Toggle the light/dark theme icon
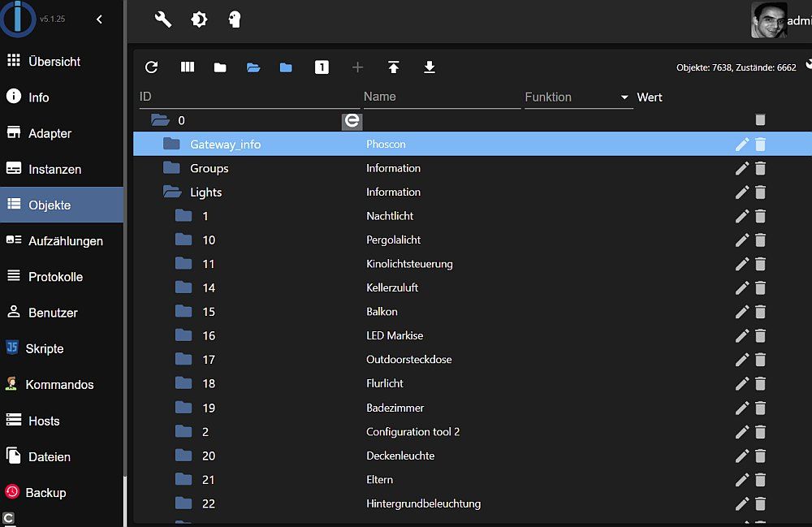Screen dimensions: 812x527 pos(199,19)
